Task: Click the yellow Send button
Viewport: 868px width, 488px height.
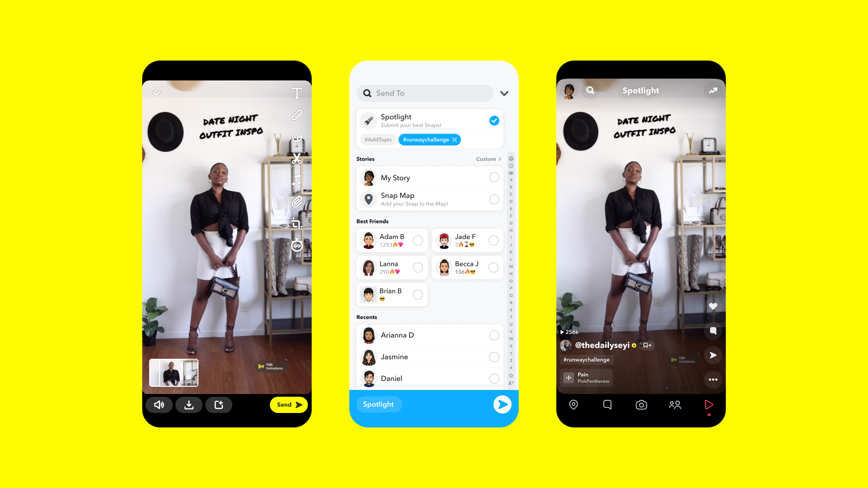Action: 288,404
